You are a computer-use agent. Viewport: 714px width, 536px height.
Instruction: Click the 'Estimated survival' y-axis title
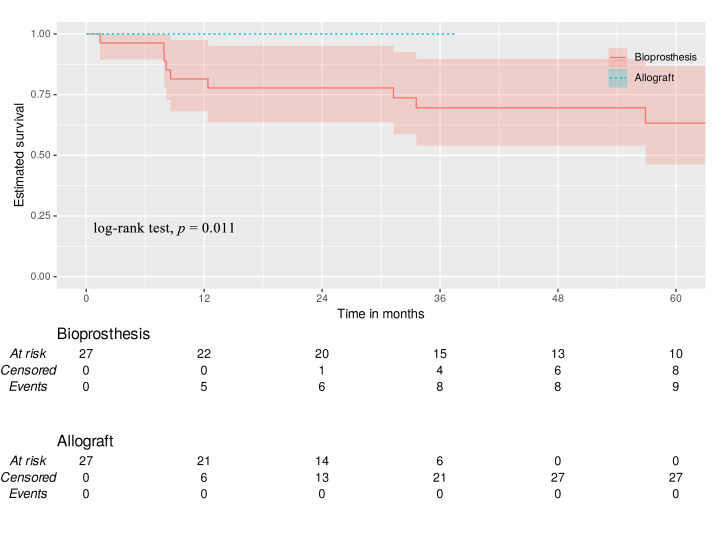tap(19, 154)
